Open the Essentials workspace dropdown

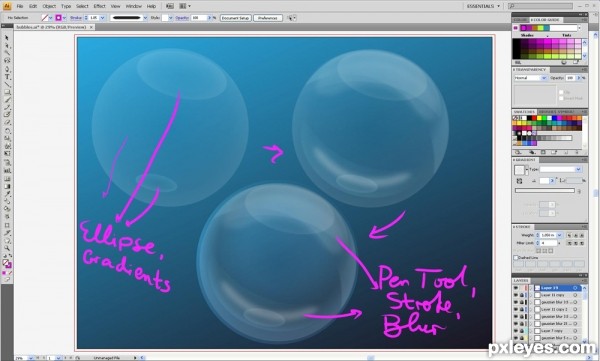[x=484, y=6]
